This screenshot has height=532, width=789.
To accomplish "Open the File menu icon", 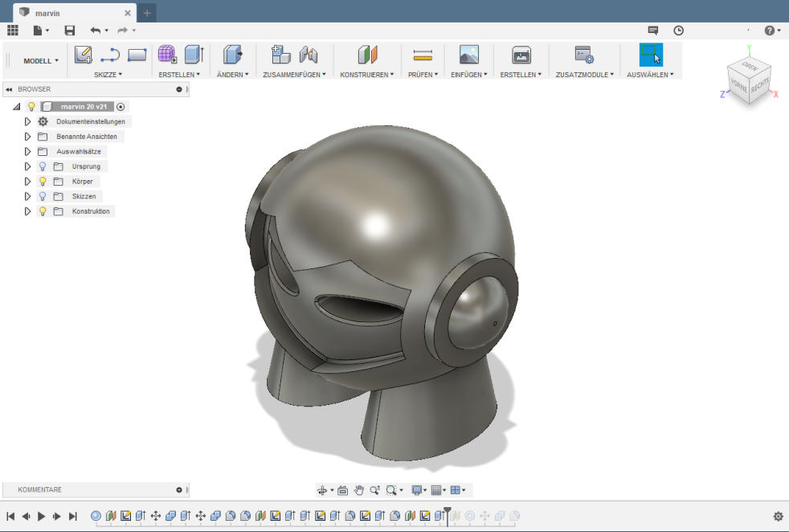I will 38,31.
